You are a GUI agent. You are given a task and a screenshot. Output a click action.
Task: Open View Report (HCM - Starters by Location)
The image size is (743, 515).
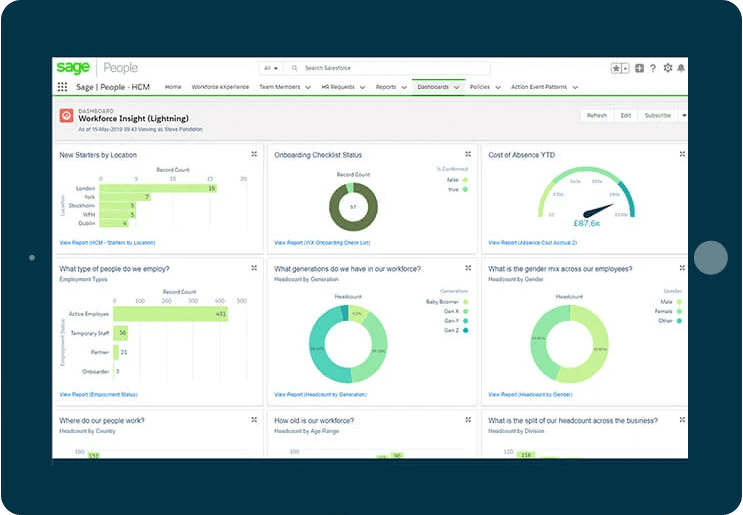[107, 242]
